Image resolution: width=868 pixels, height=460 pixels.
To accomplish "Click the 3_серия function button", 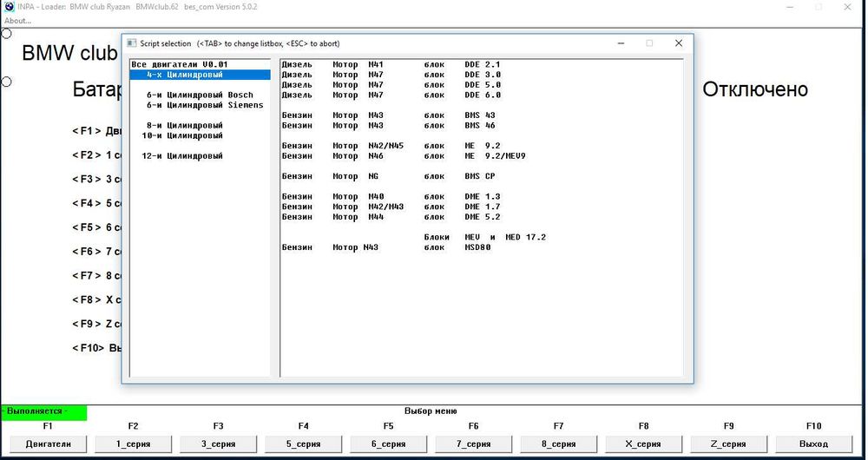I will pos(218,444).
